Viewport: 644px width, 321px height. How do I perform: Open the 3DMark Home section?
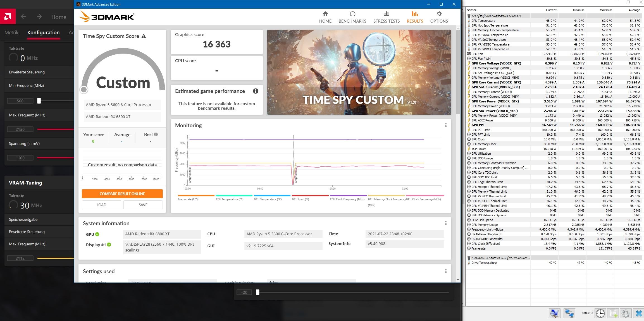click(325, 17)
